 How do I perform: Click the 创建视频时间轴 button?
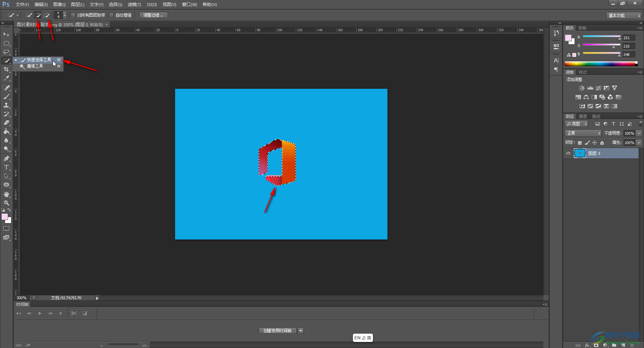point(277,331)
